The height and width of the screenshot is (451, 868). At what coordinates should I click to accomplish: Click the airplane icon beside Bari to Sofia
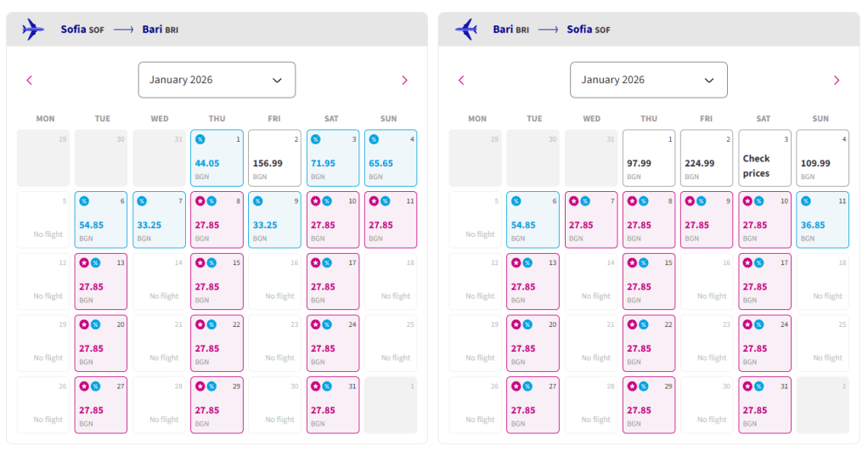pos(465,30)
